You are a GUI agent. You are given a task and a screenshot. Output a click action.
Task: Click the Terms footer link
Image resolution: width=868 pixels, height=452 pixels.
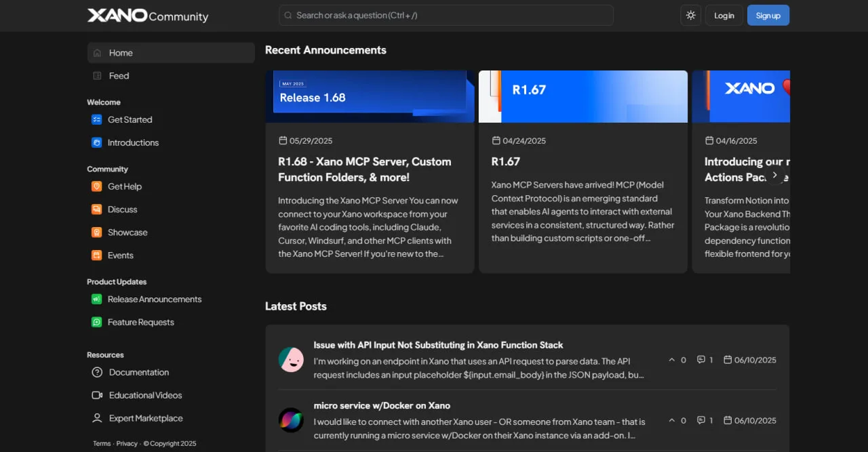click(102, 444)
